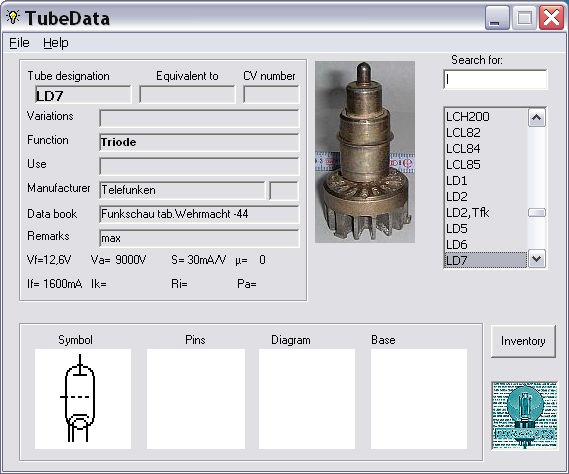Click the tube list scroll down arrow
Image resolution: width=569 pixels, height=474 pixels.
point(537,259)
